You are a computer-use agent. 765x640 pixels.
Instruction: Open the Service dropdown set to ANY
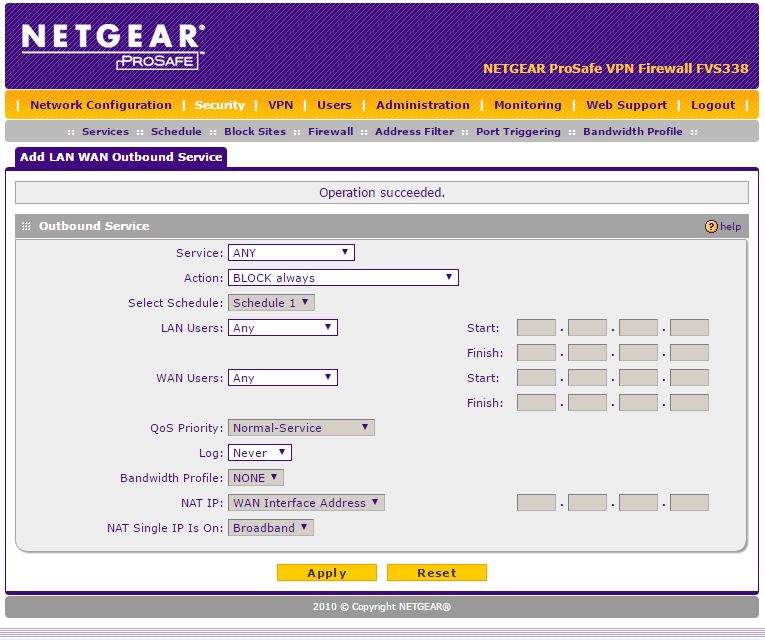[291, 253]
